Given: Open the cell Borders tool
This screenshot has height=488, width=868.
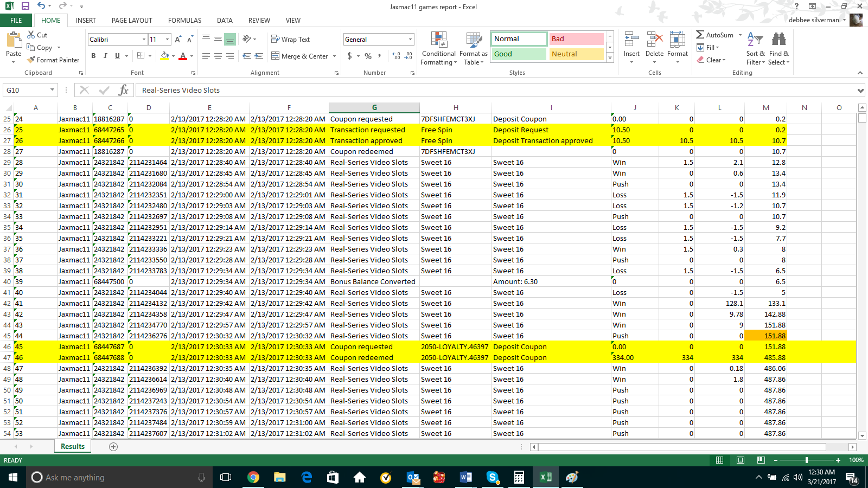Looking at the screenshot, I should pos(141,56).
